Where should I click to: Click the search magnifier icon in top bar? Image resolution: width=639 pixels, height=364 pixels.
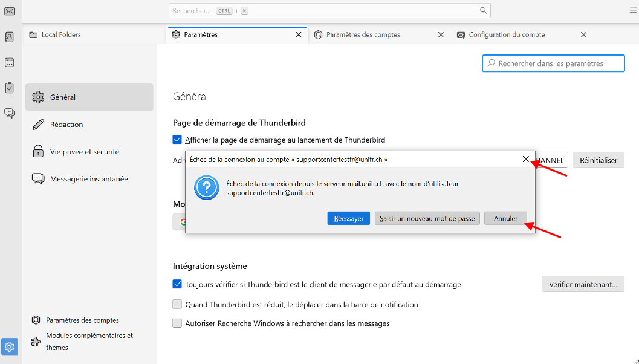[x=483, y=11]
